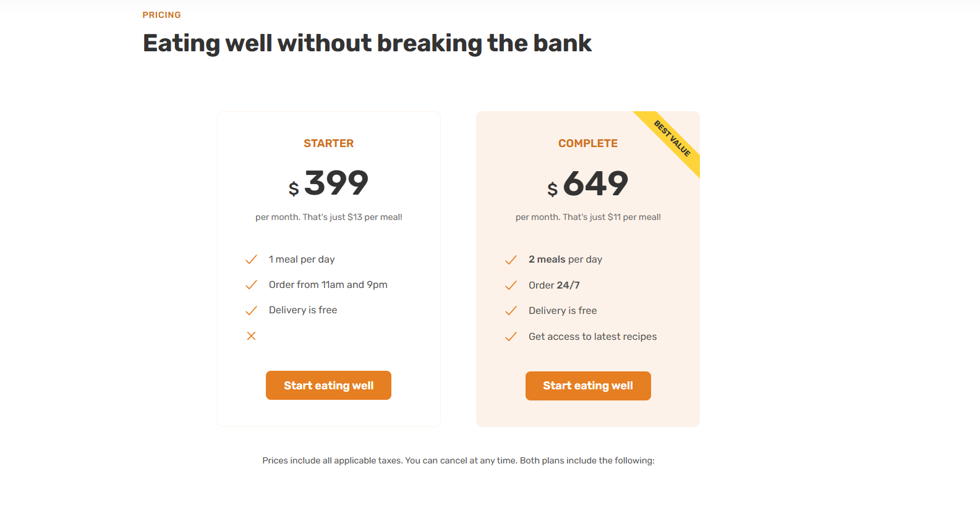Click the checkmark beside "1 meal per day"
The width and height of the screenshot is (980, 516).
point(251,260)
